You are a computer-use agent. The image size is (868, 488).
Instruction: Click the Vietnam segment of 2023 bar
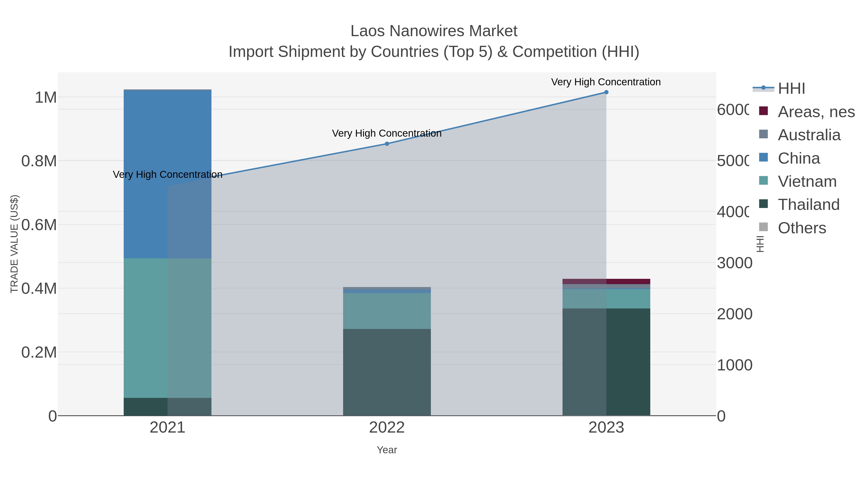(x=606, y=299)
